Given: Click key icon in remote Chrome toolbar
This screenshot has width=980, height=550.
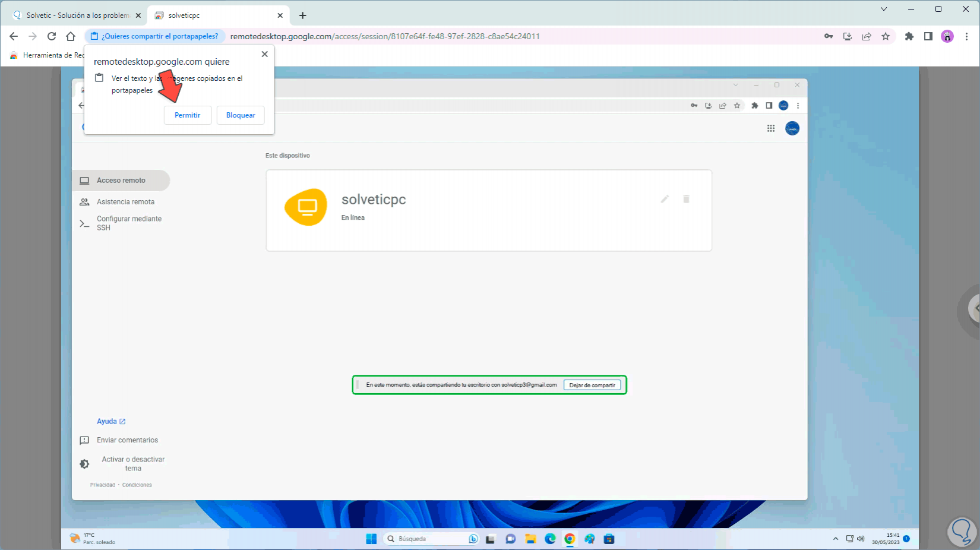Looking at the screenshot, I should click(x=694, y=106).
